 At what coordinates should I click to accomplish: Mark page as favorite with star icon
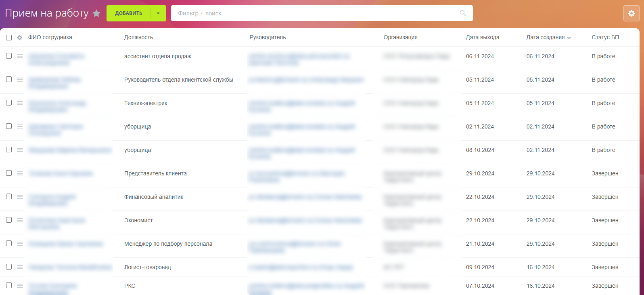96,13
